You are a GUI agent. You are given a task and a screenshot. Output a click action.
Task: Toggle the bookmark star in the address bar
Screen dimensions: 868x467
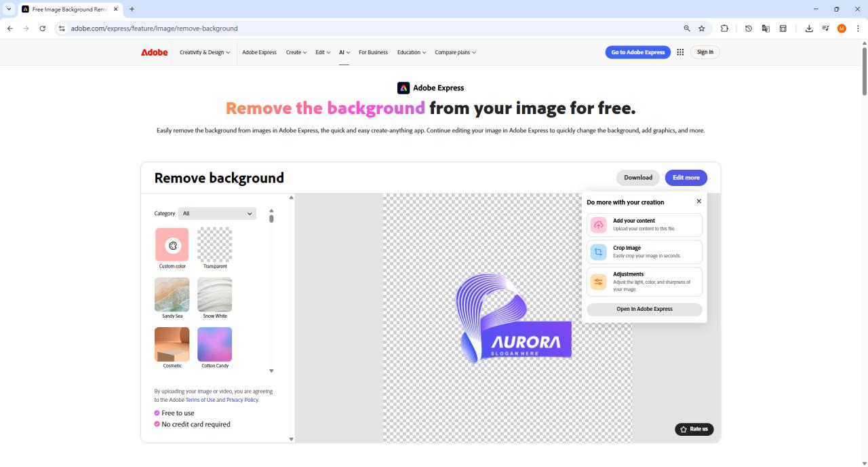tap(702, 29)
